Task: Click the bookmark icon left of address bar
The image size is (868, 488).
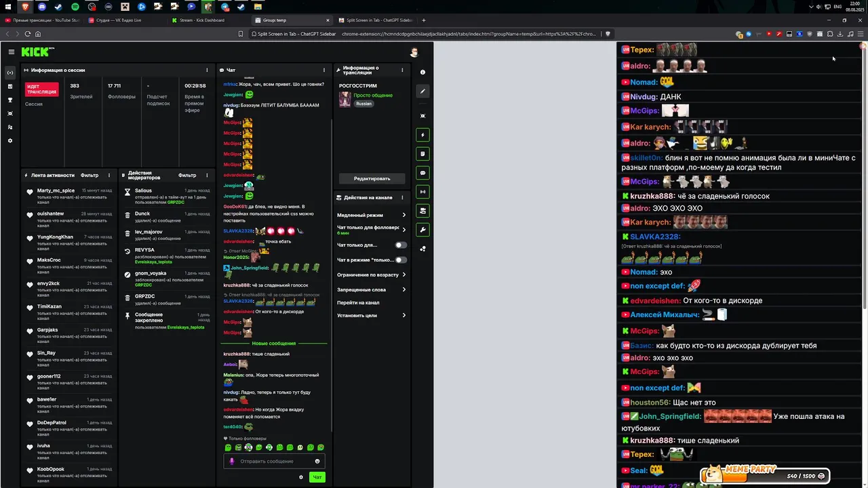Action: pyautogui.click(x=241, y=34)
